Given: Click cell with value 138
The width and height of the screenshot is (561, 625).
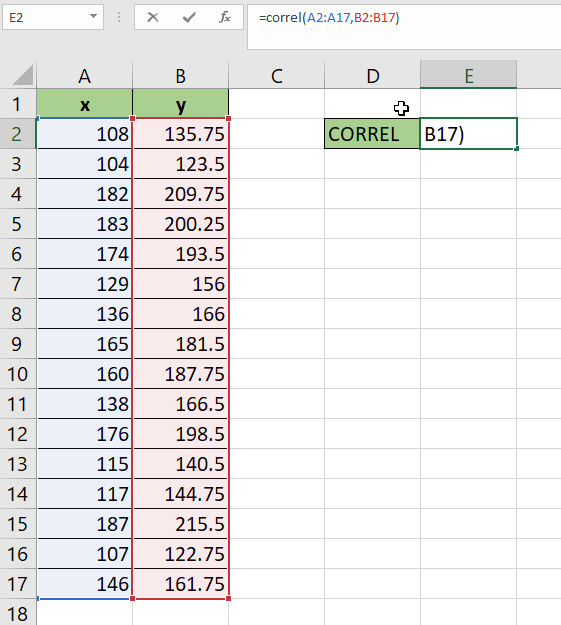Looking at the screenshot, I should tap(85, 404).
